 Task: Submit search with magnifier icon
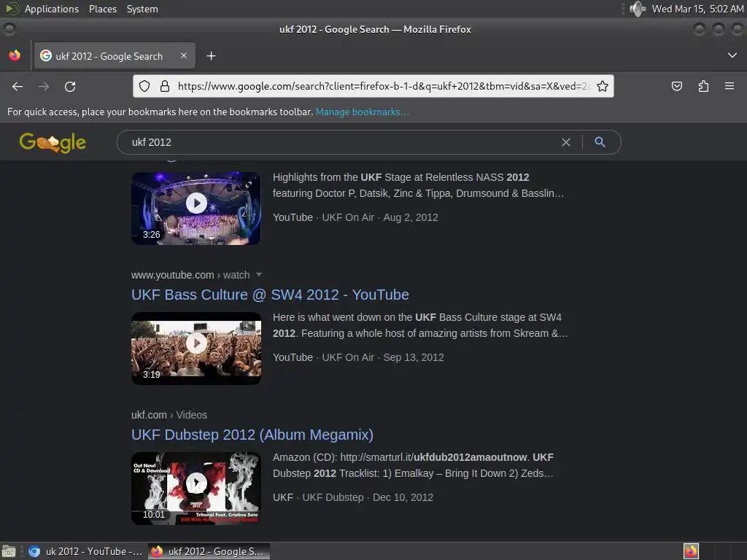click(600, 142)
